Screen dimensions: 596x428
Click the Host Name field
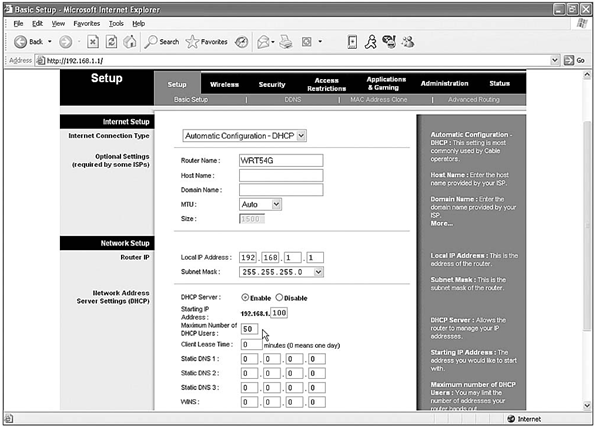coord(281,175)
